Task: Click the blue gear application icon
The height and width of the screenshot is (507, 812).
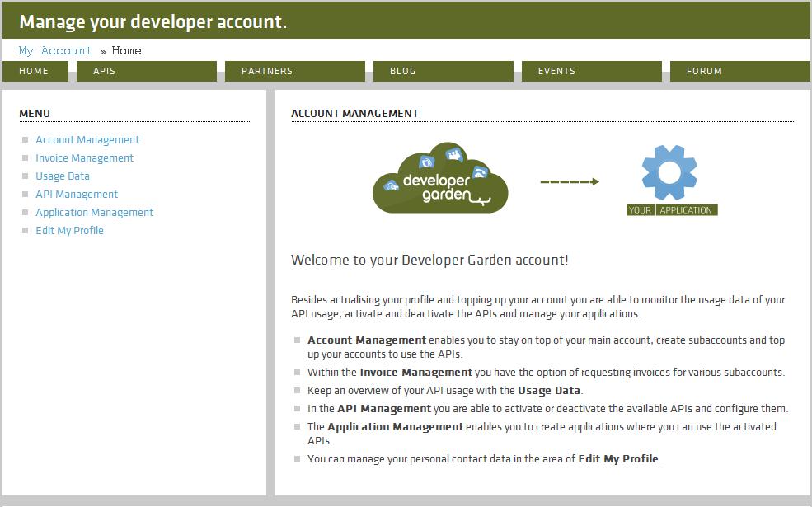Action: tap(669, 172)
